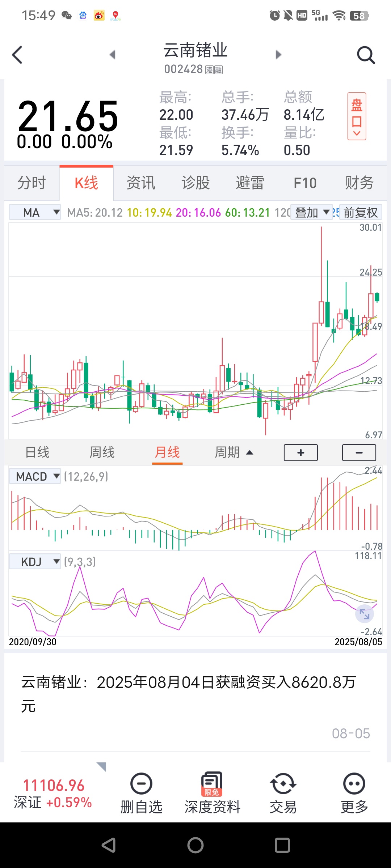Zoom in chart with plus button

pos(301,452)
